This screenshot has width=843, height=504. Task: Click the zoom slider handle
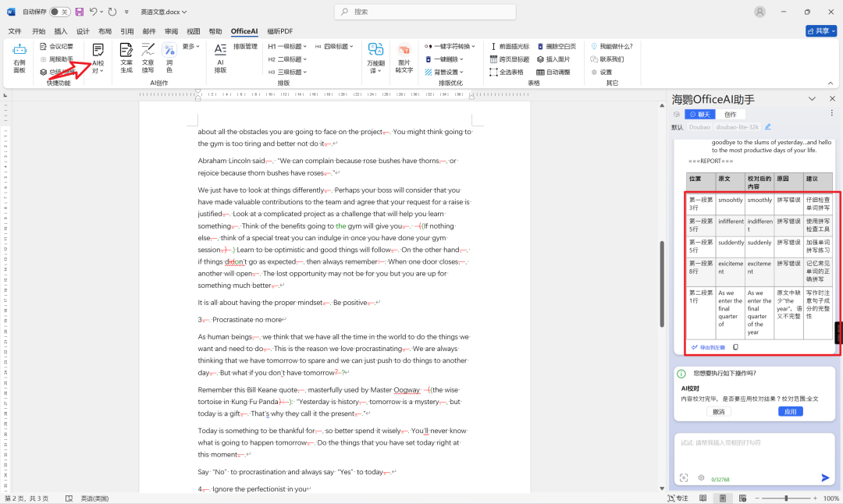click(786, 498)
